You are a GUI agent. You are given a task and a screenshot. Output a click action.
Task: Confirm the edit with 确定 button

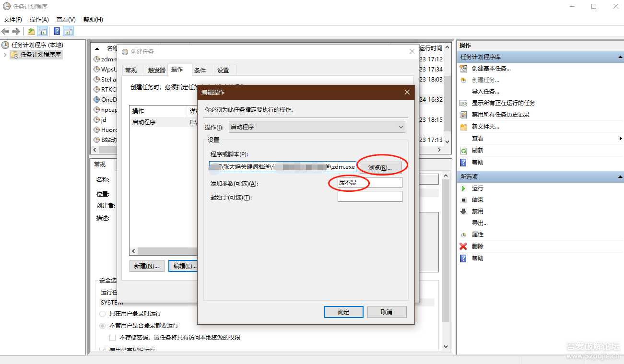[343, 312]
